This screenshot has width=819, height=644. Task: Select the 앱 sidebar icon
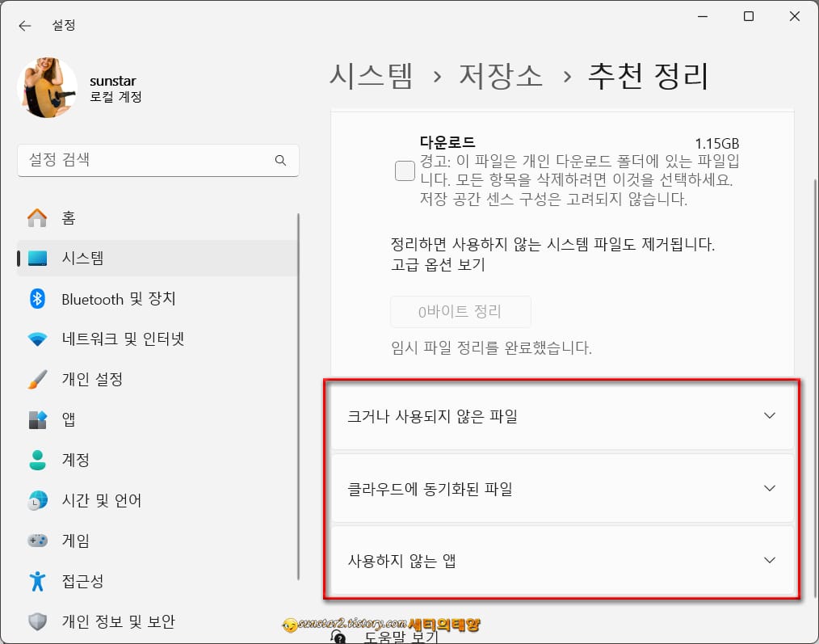36,419
